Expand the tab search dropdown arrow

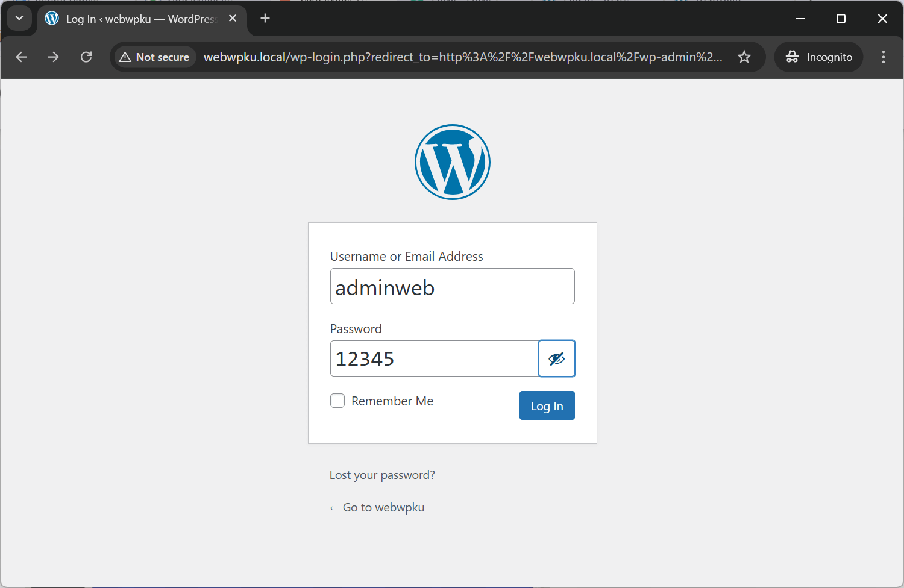(x=19, y=18)
